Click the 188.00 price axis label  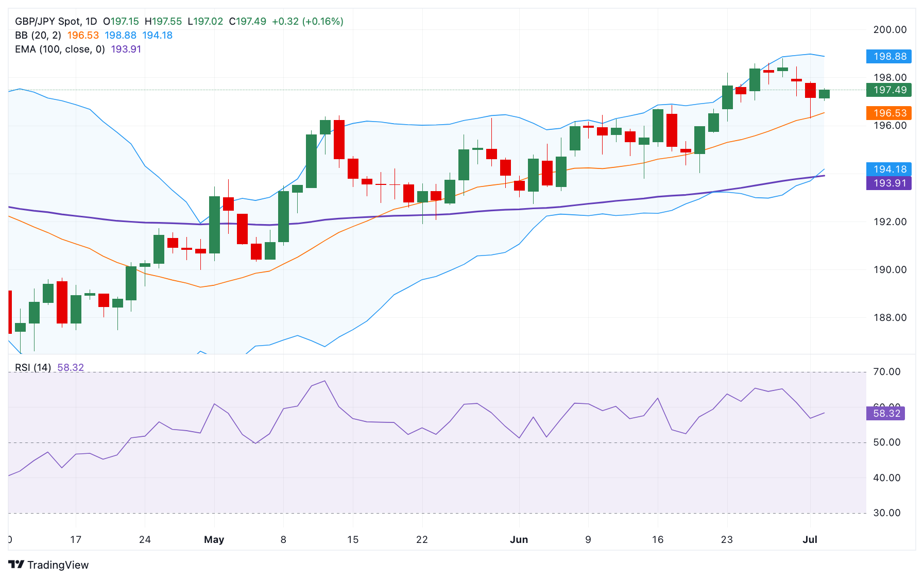click(889, 317)
